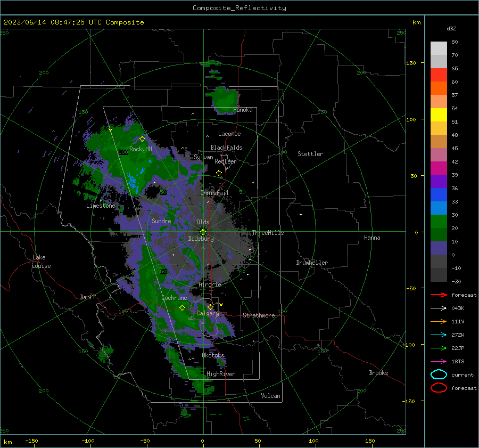
Task: Click the HighRiver town label
Action: (x=221, y=374)
